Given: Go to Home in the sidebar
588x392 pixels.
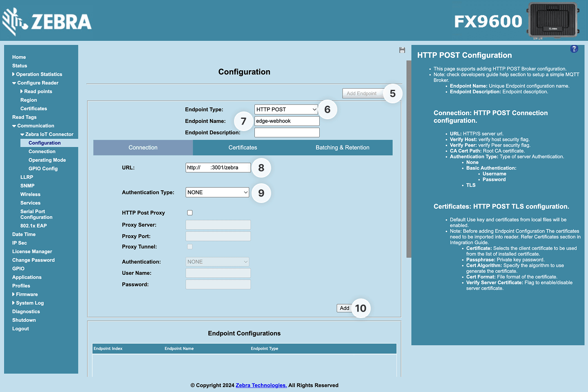Looking at the screenshot, I should tap(19, 57).
